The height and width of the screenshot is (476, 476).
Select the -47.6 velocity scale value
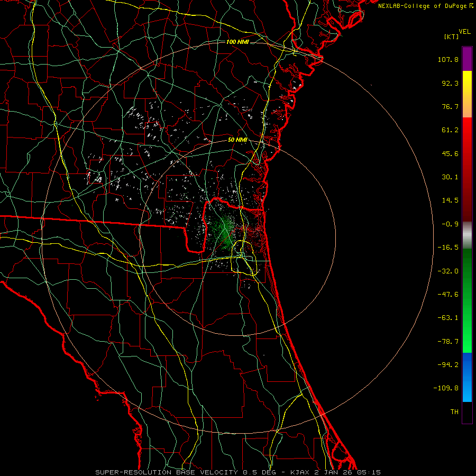click(448, 295)
